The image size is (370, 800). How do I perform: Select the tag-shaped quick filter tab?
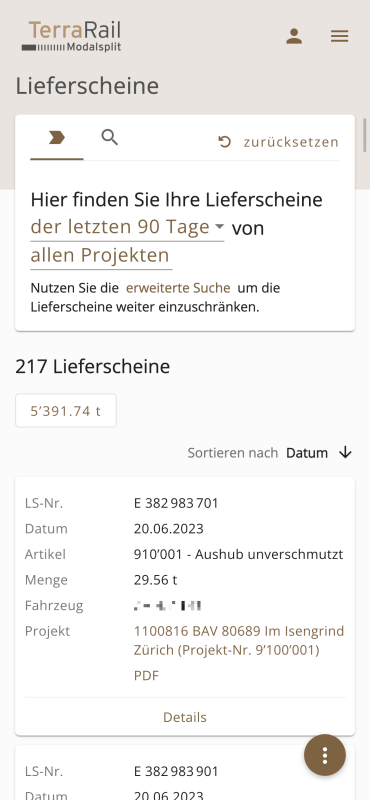pyautogui.click(x=57, y=138)
